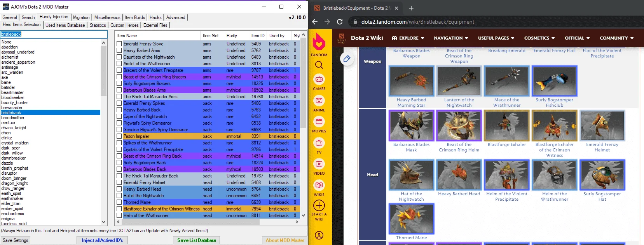Screen dimensions: 644x245
Task: Reload the browser page
Action: pos(340,22)
